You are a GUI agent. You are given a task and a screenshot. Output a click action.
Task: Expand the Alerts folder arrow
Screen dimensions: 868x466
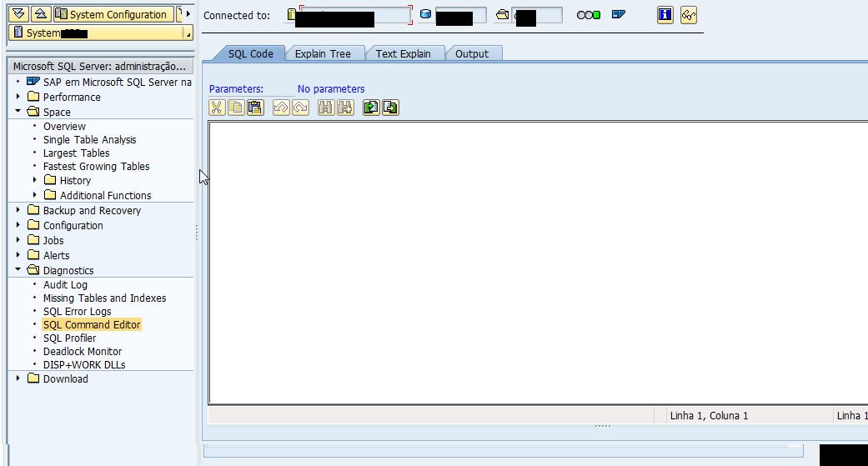tap(18, 254)
